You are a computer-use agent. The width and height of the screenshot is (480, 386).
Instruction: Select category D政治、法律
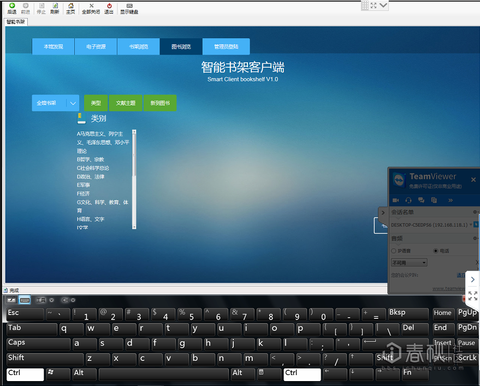coord(90,177)
